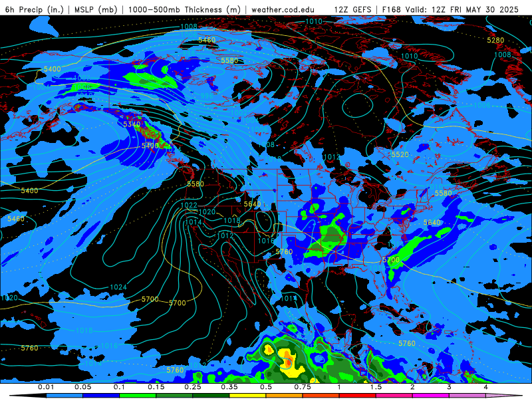This screenshot has height=399, width=532.
Task: Click the dark green 0.25–0.35 legend swatch
Action: pyautogui.click(x=211, y=396)
